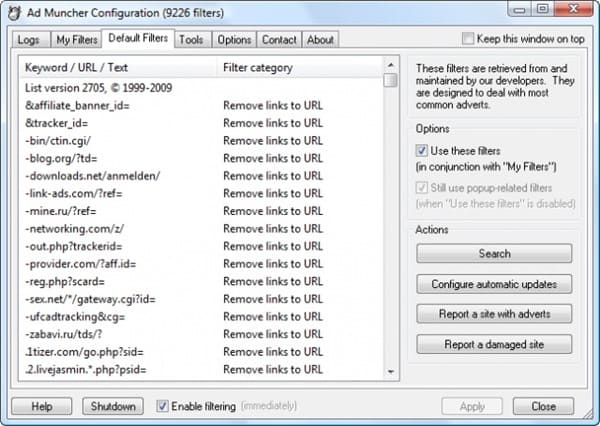Sort by Keyword / URL / Text column header
Image resolution: width=600 pixels, height=426 pixels.
tap(118, 67)
